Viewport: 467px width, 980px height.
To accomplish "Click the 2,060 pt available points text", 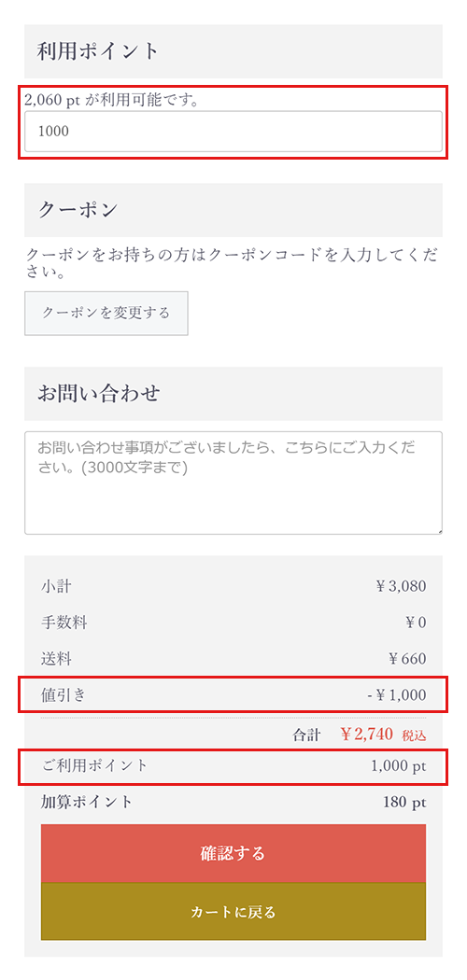I will [112, 99].
